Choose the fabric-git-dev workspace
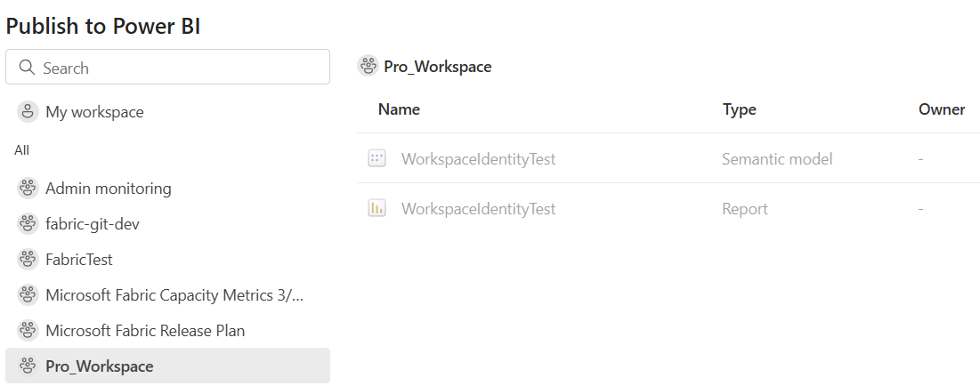The height and width of the screenshot is (386, 980). click(93, 224)
